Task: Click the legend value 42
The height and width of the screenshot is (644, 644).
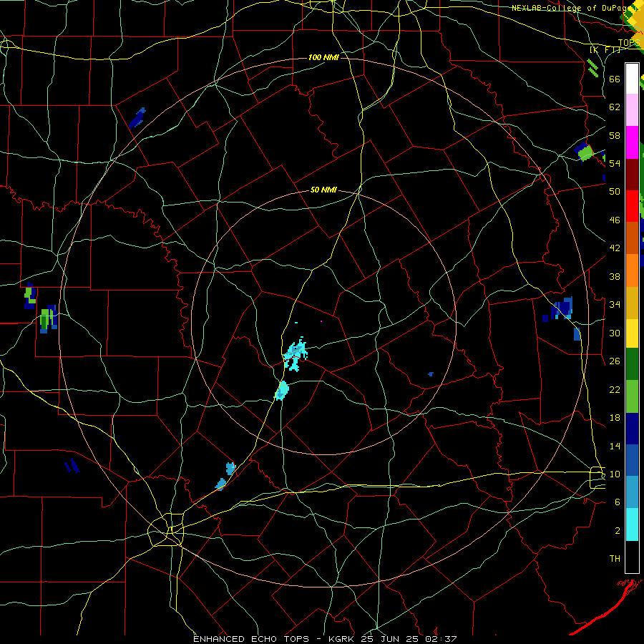Action: [615, 248]
